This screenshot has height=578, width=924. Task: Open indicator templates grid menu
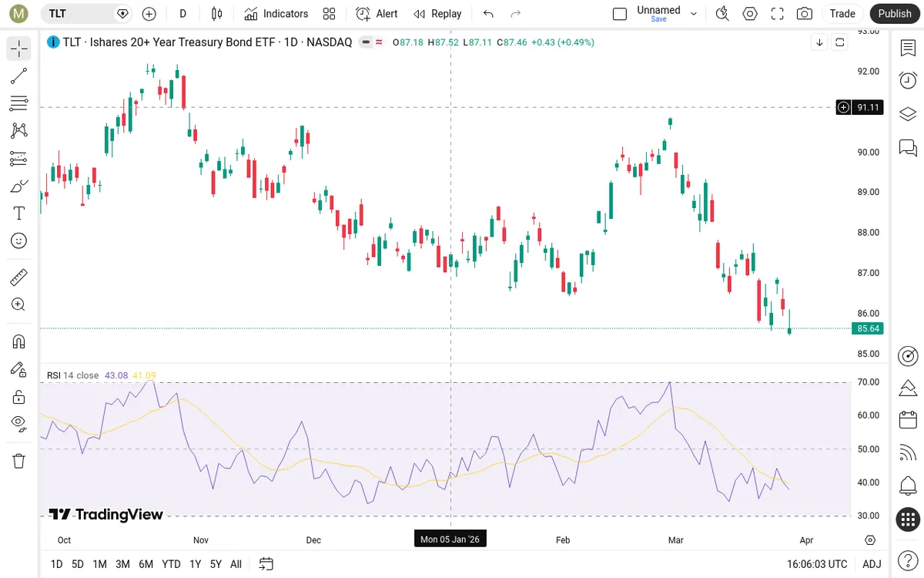pyautogui.click(x=330, y=13)
